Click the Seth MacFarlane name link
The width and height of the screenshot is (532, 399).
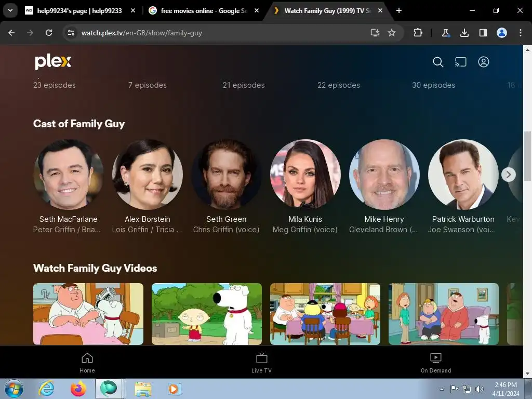click(x=68, y=219)
